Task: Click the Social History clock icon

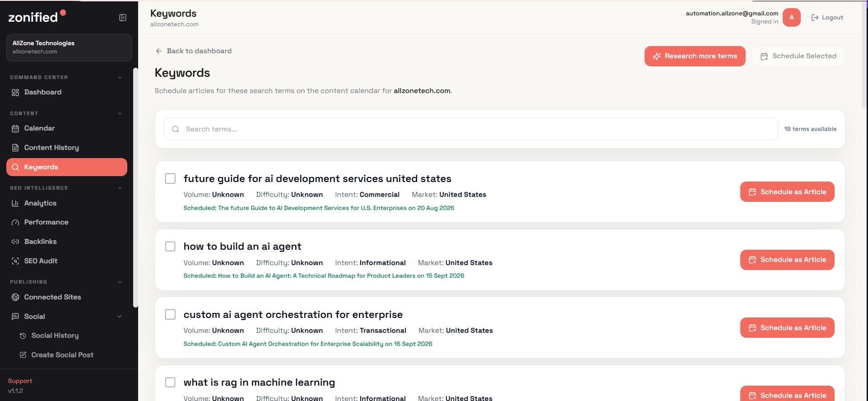Action: tap(23, 336)
